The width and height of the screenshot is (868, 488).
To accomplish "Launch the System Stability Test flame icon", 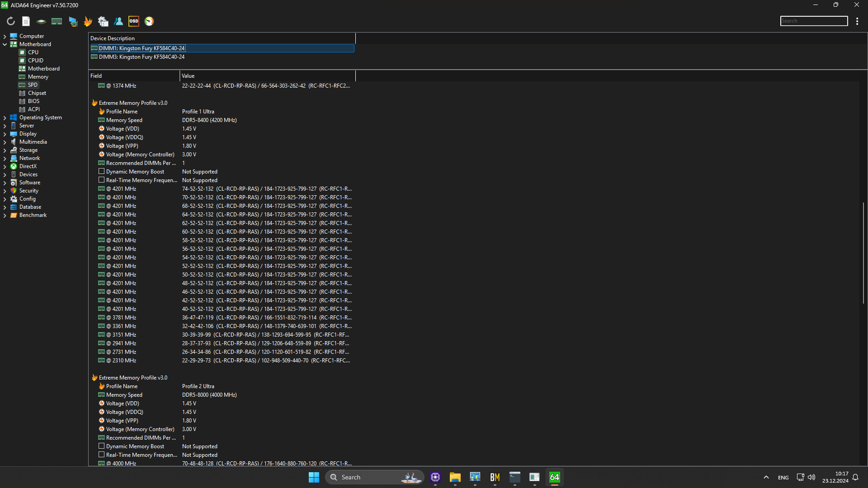I will click(88, 21).
